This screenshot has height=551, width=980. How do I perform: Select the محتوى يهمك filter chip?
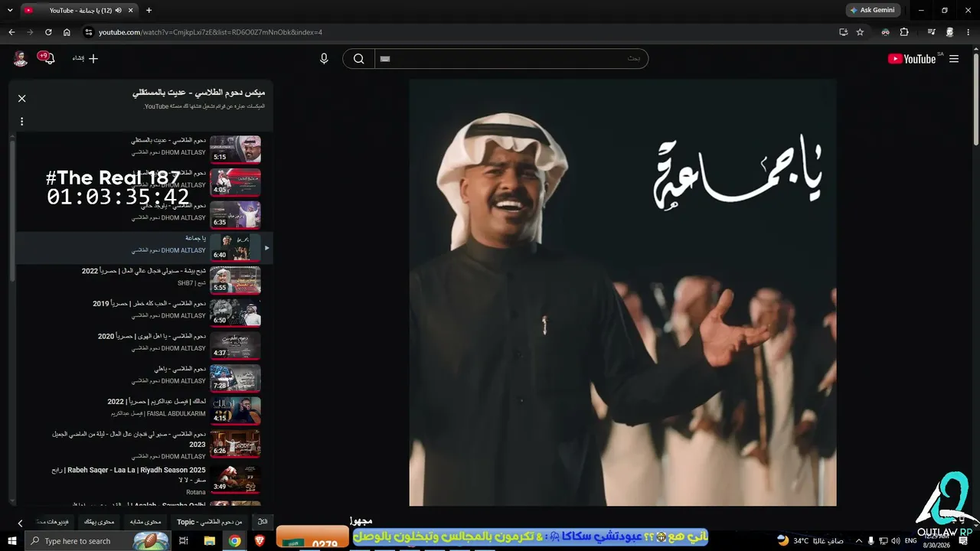pos(99,522)
